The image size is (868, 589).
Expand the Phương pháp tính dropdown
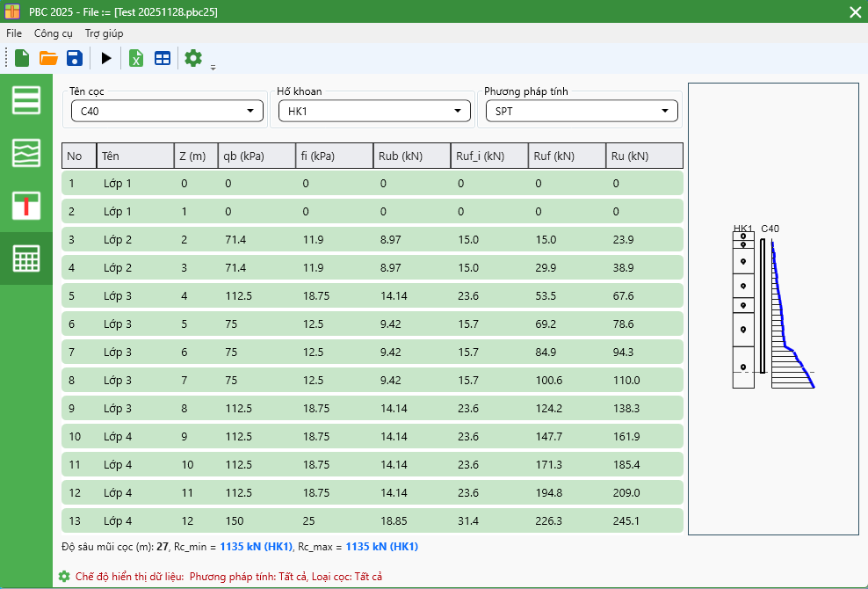580,111
